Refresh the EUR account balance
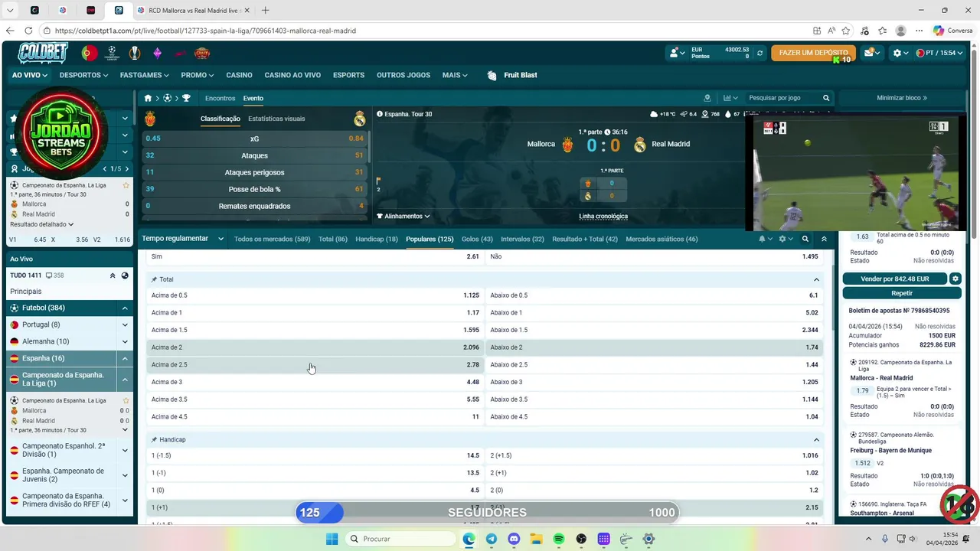The height and width of the screenshot is (551, 980). pyautogui.click(x=759, y=53)
